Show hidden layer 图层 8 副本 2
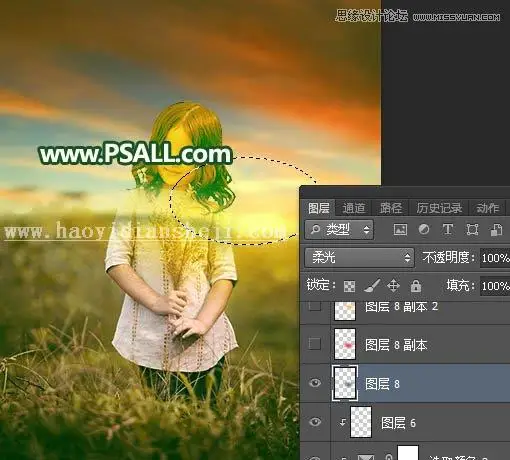Viewport: 510px width, 460px height. [315, 306]
